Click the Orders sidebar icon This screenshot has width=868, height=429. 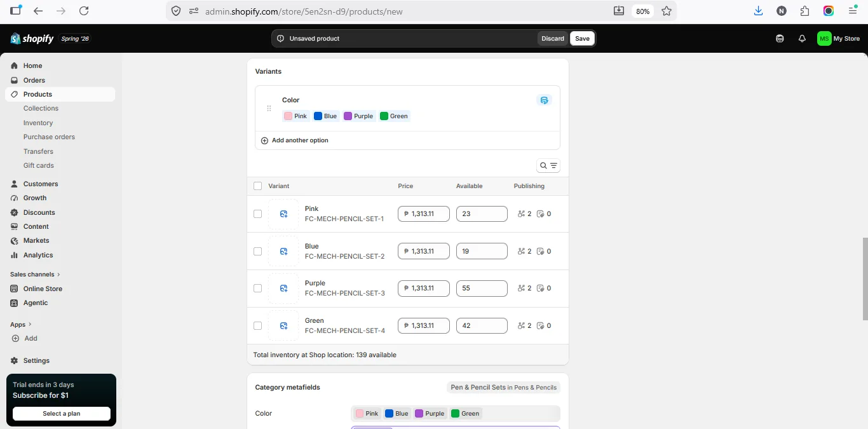tap(15, 80)
